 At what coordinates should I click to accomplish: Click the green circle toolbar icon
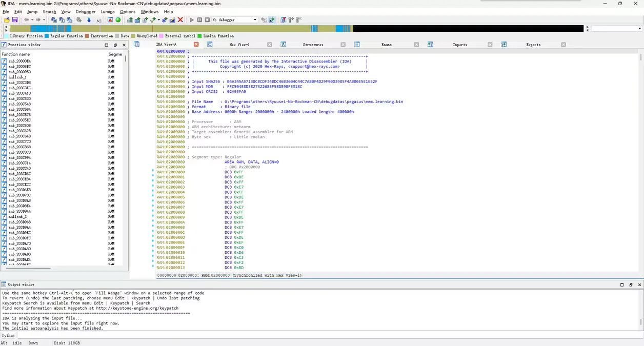[x=118, y=20]
